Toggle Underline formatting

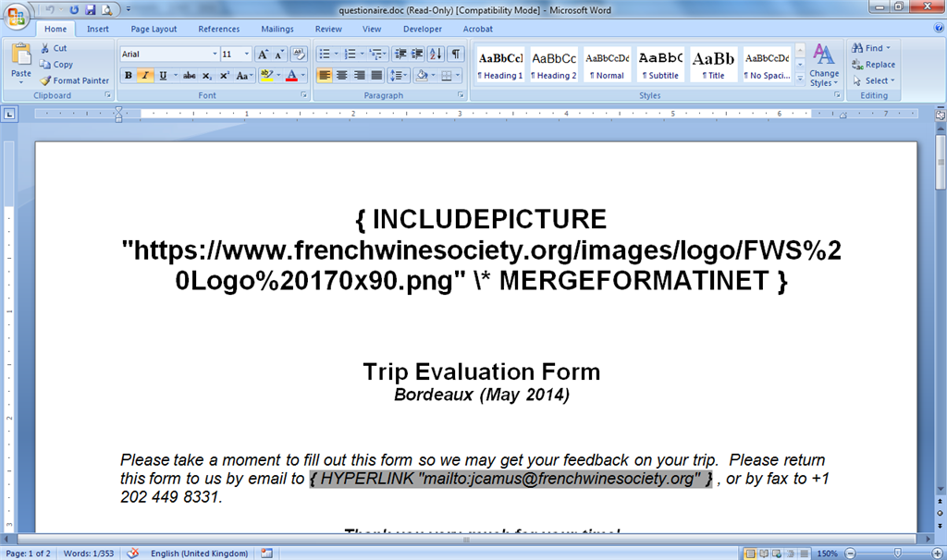click(163, 76)
